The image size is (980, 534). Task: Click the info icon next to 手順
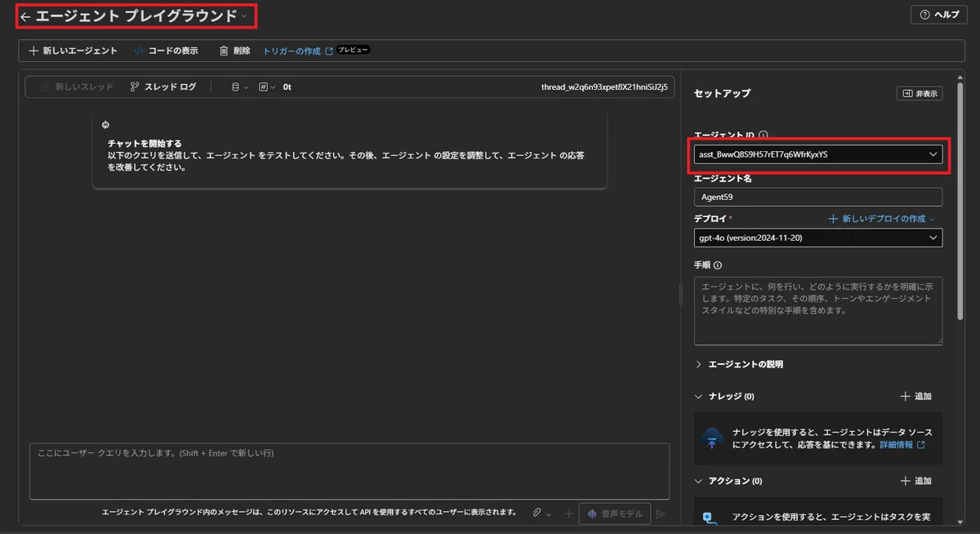click(719, 265)
